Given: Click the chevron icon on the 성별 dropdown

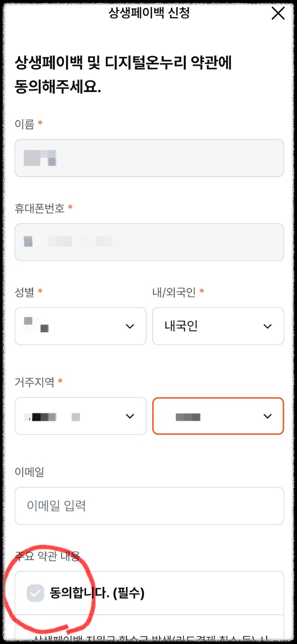Looking at the screenshot, I should (129, 326).
